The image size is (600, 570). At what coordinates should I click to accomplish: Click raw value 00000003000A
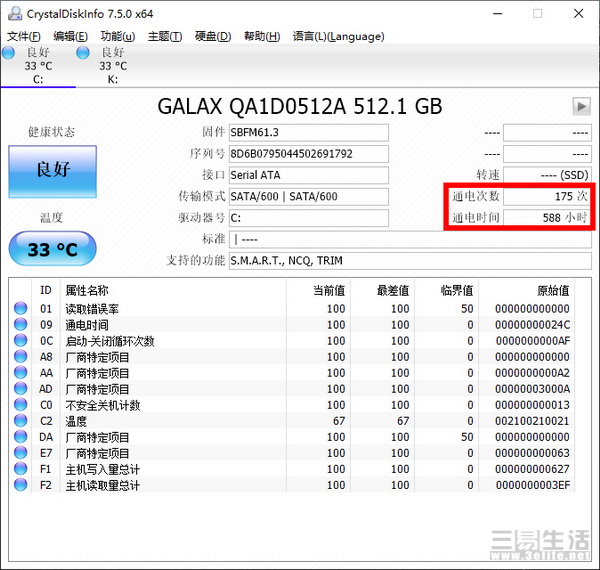(x=532, y=389)
